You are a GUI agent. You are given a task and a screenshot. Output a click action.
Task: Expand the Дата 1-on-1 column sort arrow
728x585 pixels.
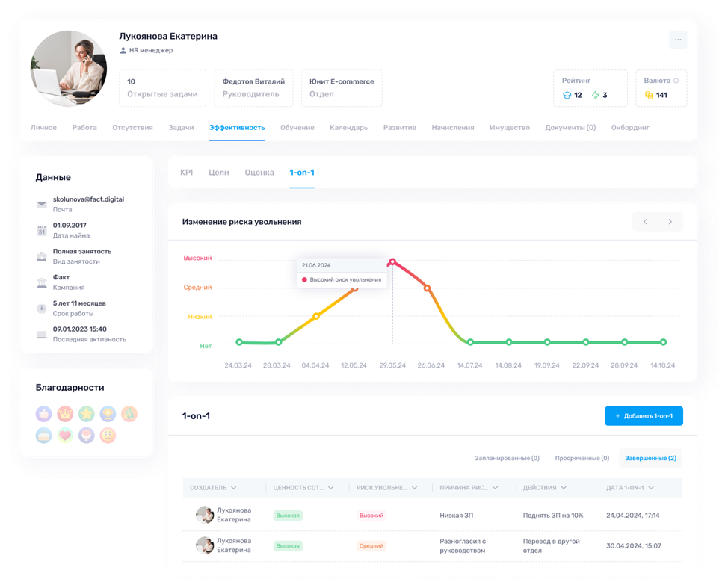(x=651, y=488)
